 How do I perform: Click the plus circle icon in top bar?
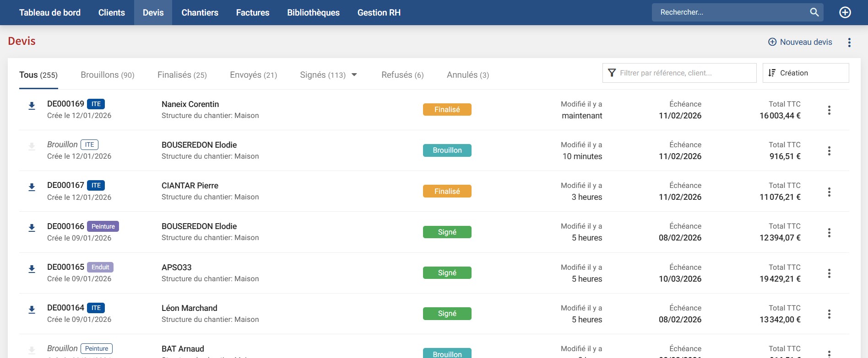click(845, 12)
